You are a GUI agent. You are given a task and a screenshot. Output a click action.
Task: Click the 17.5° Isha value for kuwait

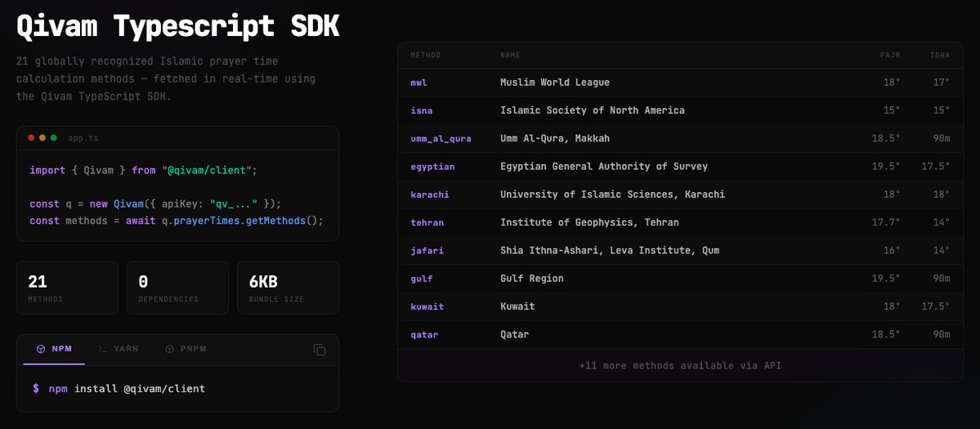pyautogui.click(x=936, y=306)
